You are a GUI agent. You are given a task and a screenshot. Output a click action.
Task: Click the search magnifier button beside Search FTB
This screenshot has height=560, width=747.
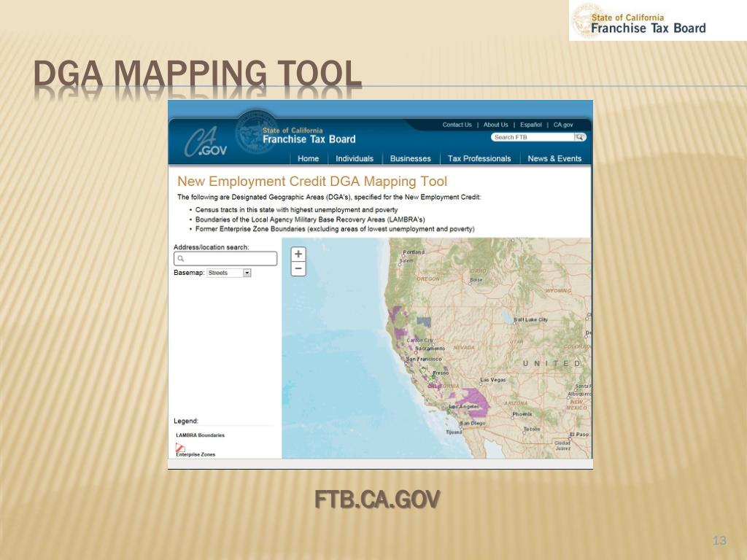pyautogui.click(x=580, y=137)
